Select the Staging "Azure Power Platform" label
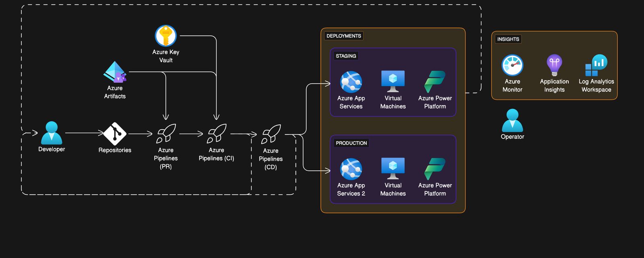644x258 pixels. tap(435, 102)
